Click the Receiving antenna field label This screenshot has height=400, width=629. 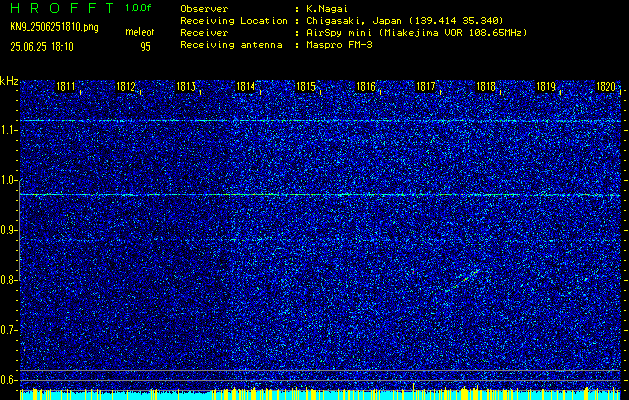[x=231, y=45]
